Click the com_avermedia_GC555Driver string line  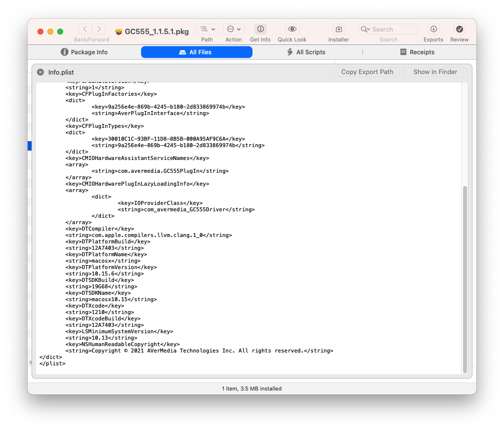click(186, 209)
